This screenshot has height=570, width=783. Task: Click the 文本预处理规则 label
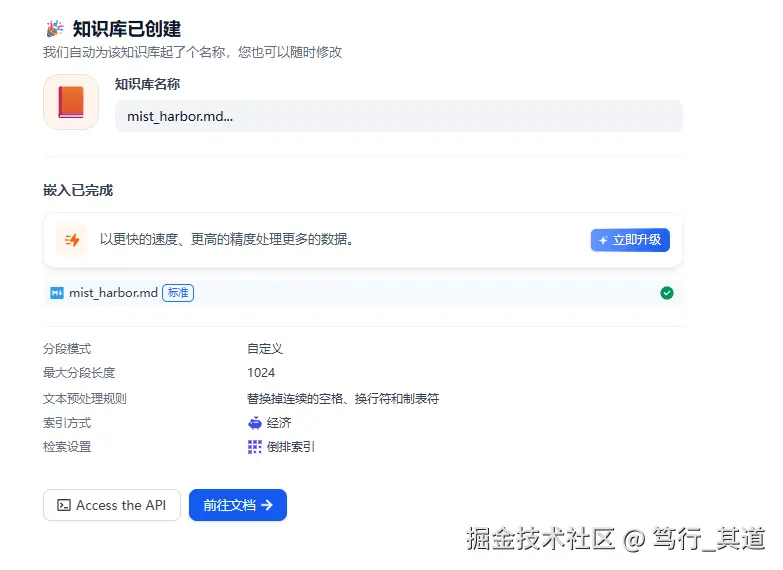coord(85,399)
